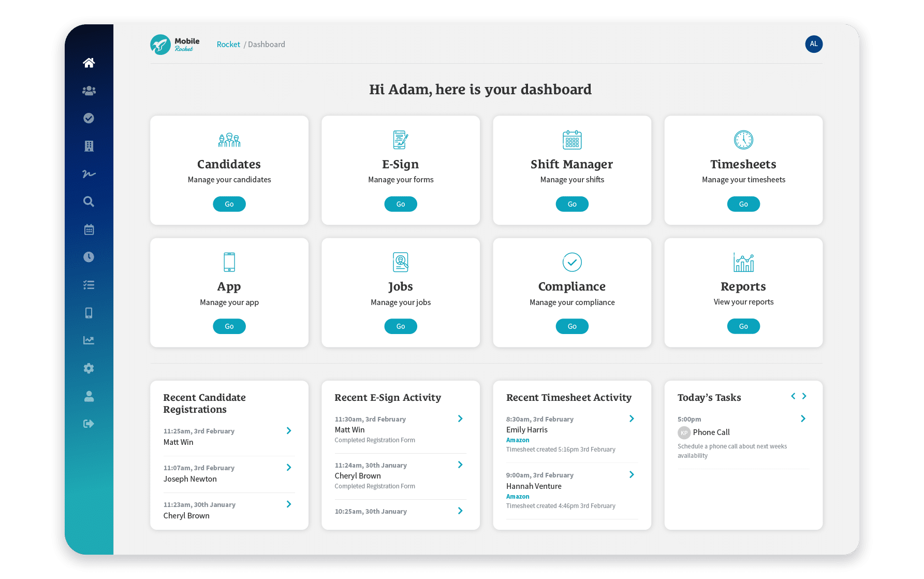Open the settings gear sidebar icon
This screenshot has height=579, width=924.
pyautogui.click(x=89, y=368)
